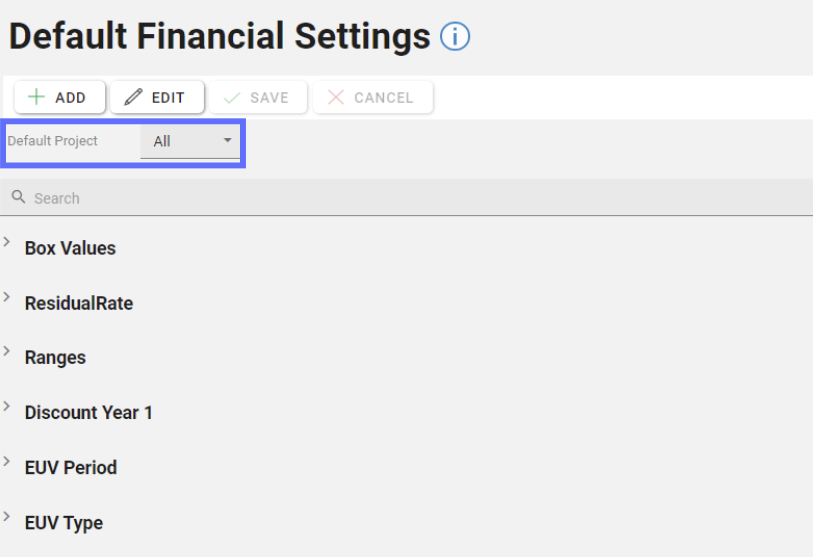Expand the Ranges section chevron

point(8,352)
